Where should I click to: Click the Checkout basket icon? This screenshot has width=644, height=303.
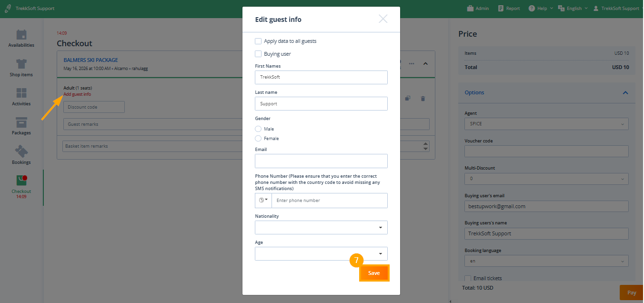21,181
